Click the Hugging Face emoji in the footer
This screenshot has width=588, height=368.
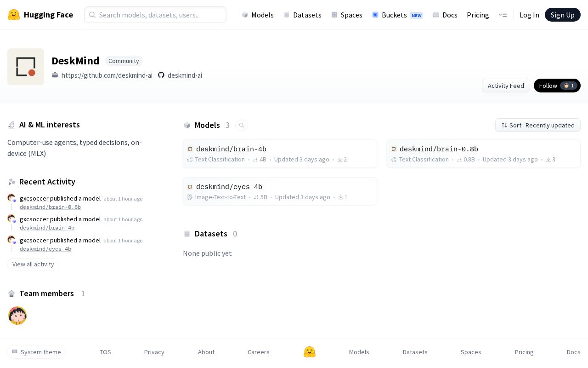coord(310,352)
